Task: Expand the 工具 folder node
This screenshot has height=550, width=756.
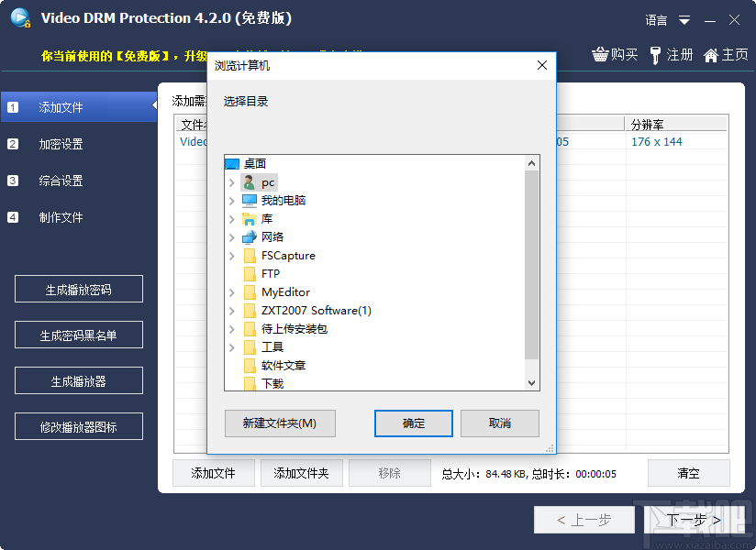Action: coord(232,346)
